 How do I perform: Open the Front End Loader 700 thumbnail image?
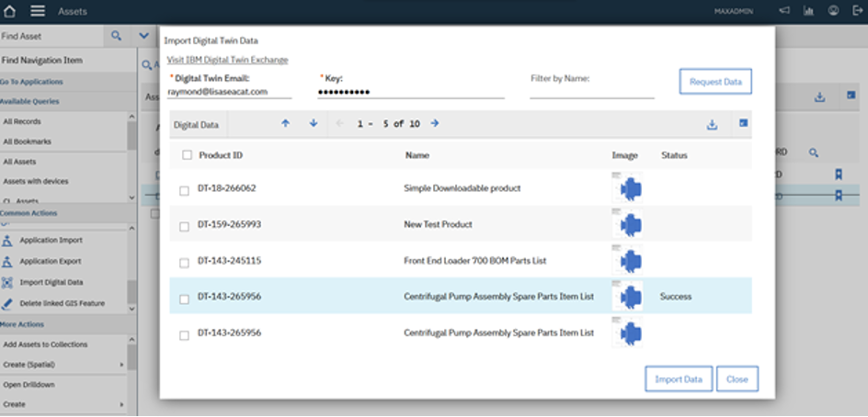coord(627,261)
